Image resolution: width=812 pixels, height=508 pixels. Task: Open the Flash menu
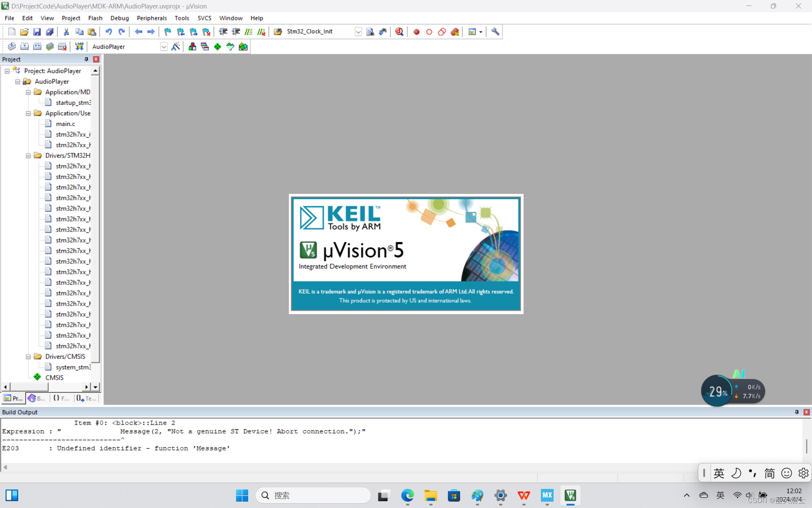pyautogui.click(x=95, y=18)
